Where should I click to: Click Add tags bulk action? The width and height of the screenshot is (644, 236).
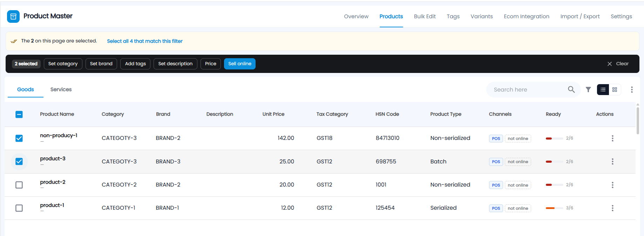tap(135, 64)
